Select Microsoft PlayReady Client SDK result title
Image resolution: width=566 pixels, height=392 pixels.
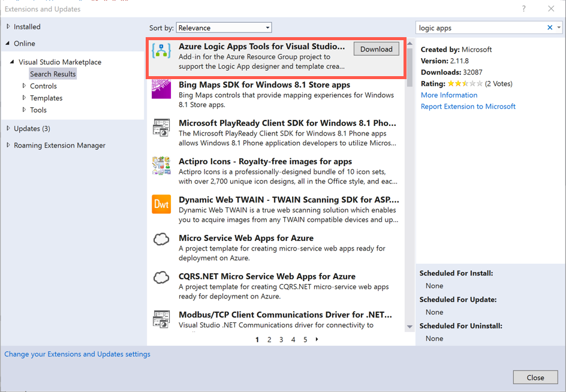[x=287, y=123]
